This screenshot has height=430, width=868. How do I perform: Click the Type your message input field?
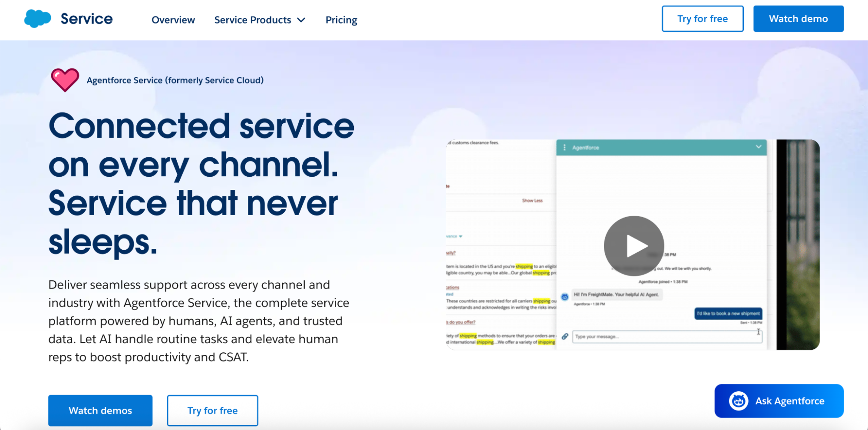(664, 337)
